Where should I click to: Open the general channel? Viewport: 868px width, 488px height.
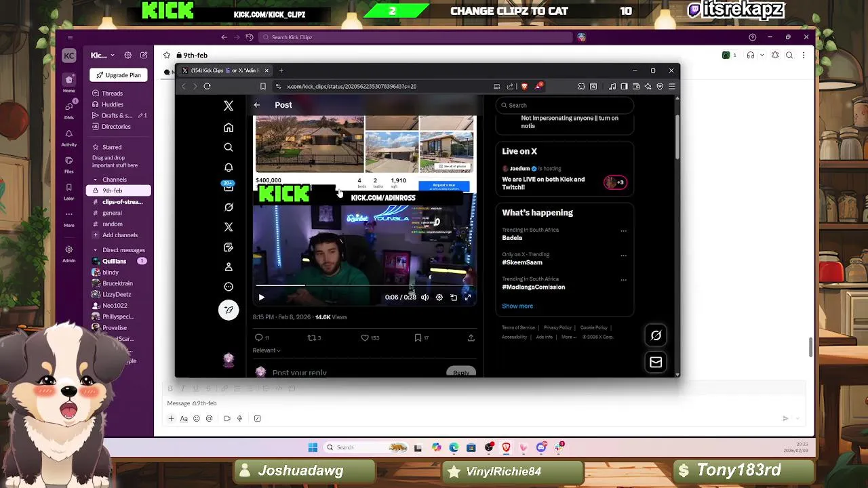pos(112,213)
